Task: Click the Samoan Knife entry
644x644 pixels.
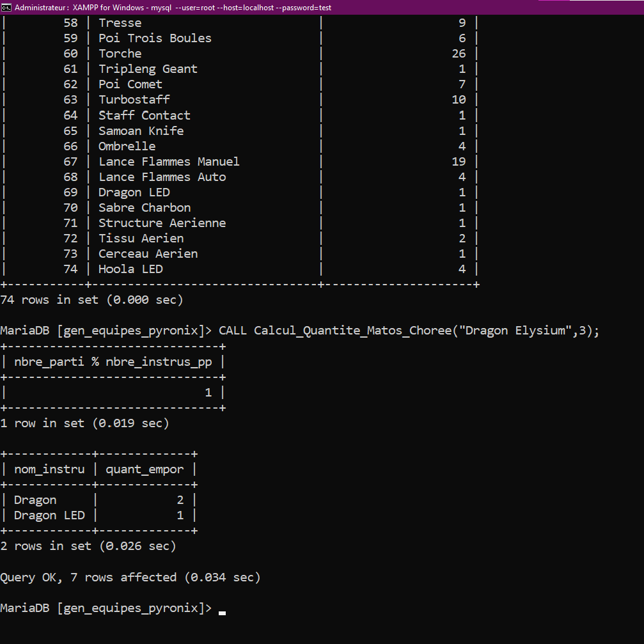Action: (141, 131)
